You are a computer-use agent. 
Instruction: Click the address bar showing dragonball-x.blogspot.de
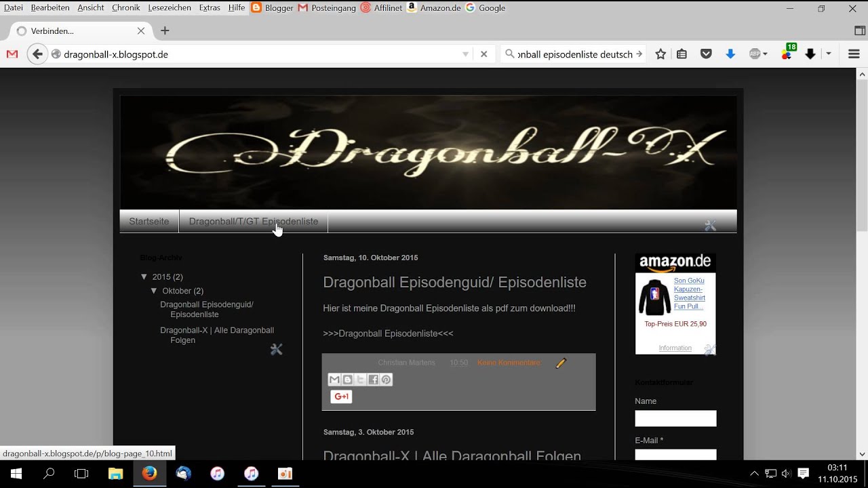pos(258,54)
